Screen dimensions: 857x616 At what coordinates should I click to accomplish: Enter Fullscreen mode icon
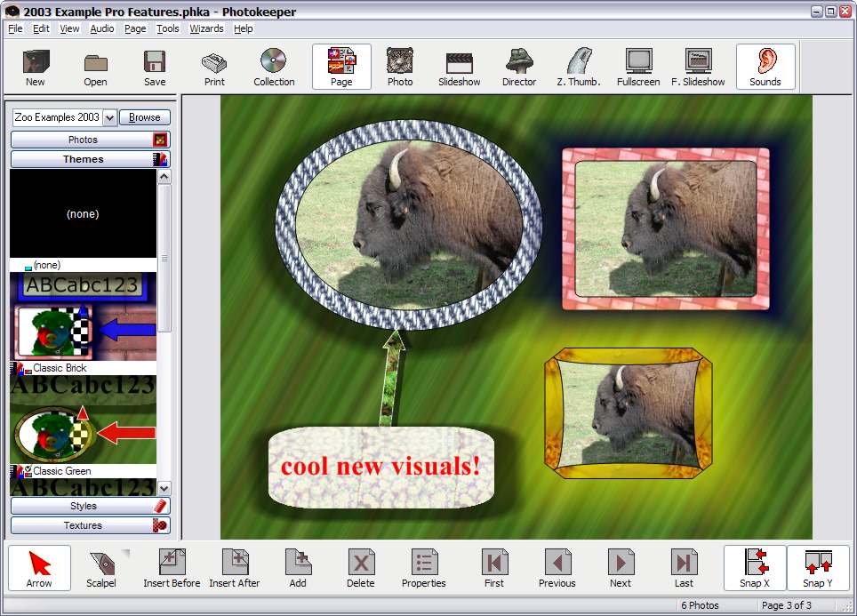click(x=638, y=67)
